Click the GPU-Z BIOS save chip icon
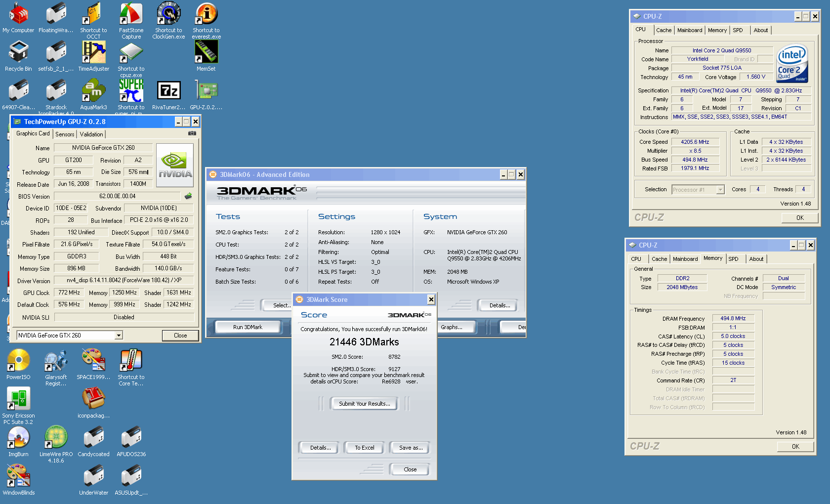 (188, 196)
